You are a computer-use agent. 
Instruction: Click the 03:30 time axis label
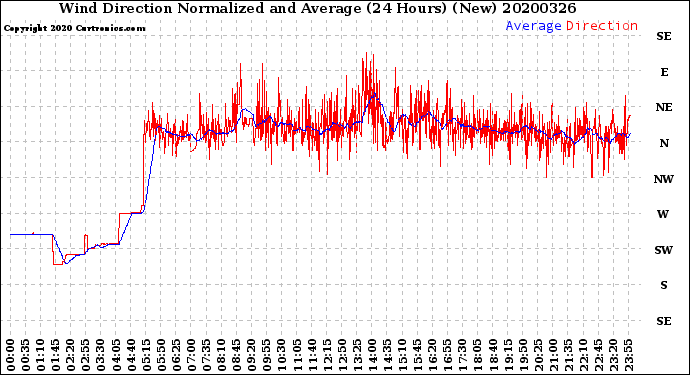point(100,355)
